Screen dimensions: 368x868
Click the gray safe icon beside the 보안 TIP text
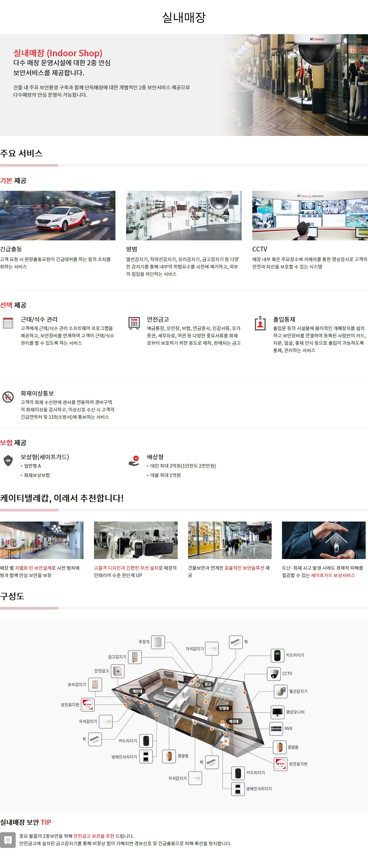(8, 840)
